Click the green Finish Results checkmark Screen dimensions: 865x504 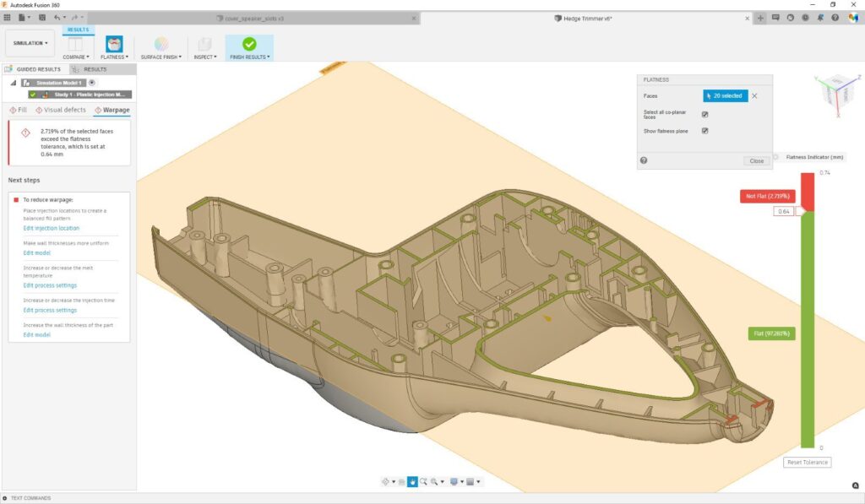249,45
